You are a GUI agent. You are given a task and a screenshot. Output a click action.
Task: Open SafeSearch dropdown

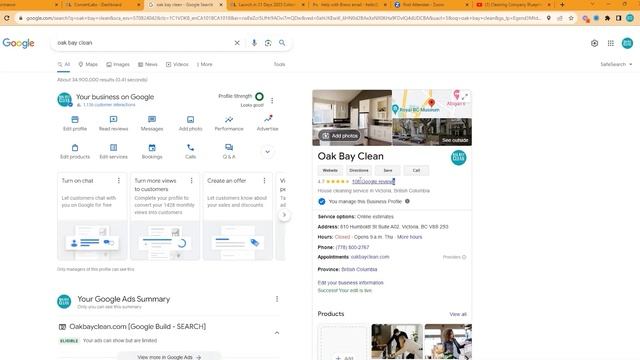pyautogui.click(x=616, y=64)
